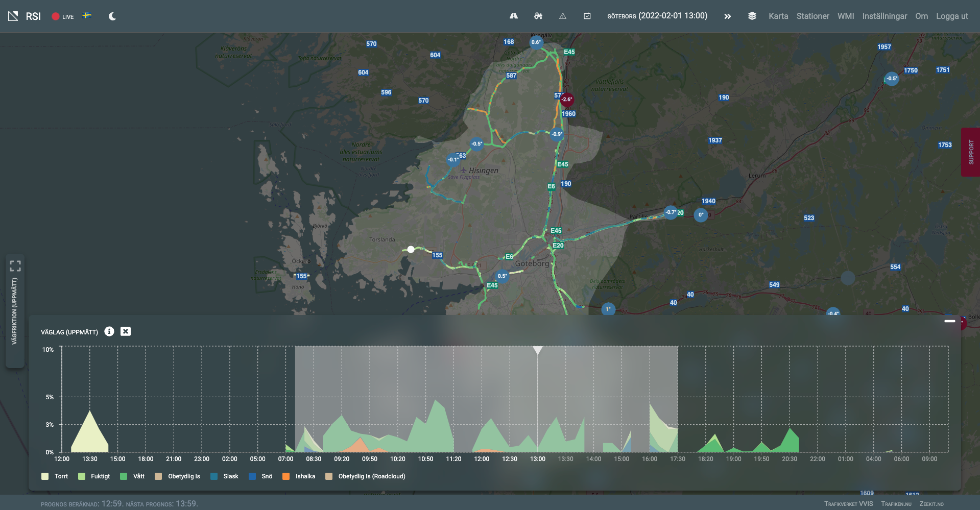980x510 pixels.
Task: Open the red SUPPORT side tab
Action: point(970,152)
